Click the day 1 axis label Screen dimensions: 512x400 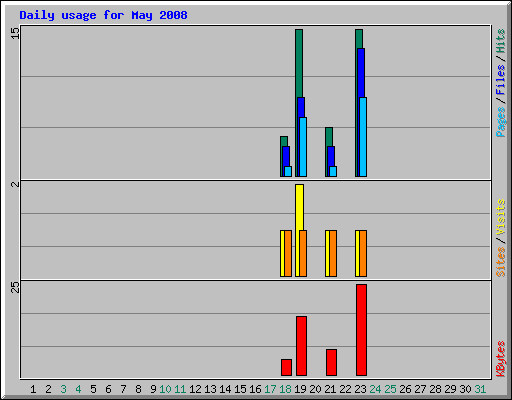[33, 389]
